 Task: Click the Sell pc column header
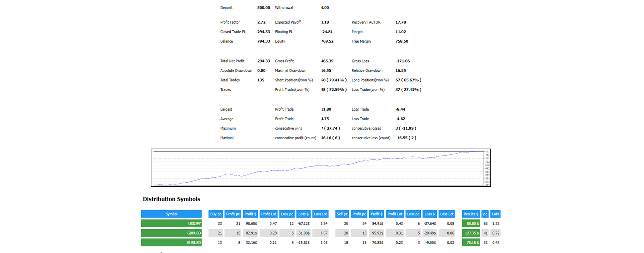pyautogui.click(x=343, y=214)
